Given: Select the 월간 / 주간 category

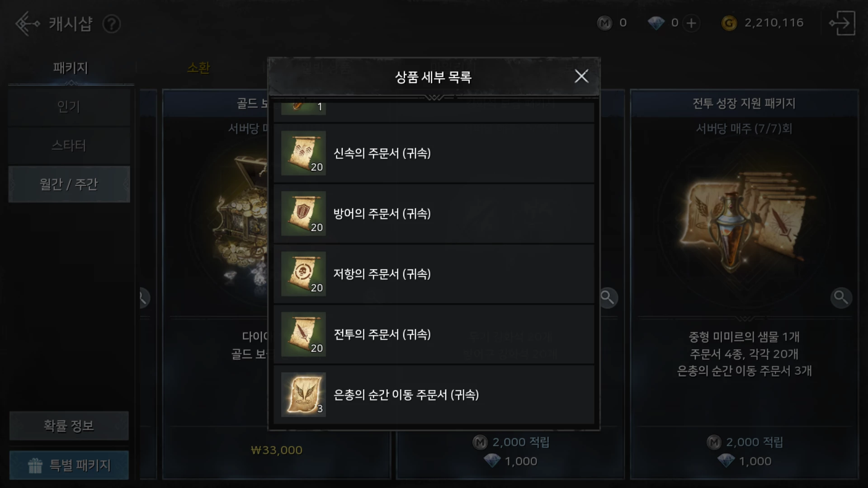Looking at the screenshot, I should [x=69, y=184].
